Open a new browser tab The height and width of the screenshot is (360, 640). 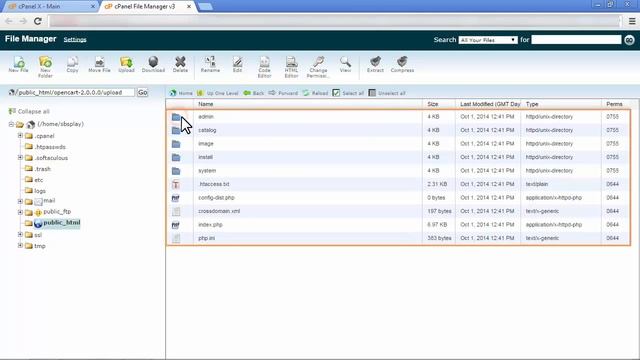point(205,7)
